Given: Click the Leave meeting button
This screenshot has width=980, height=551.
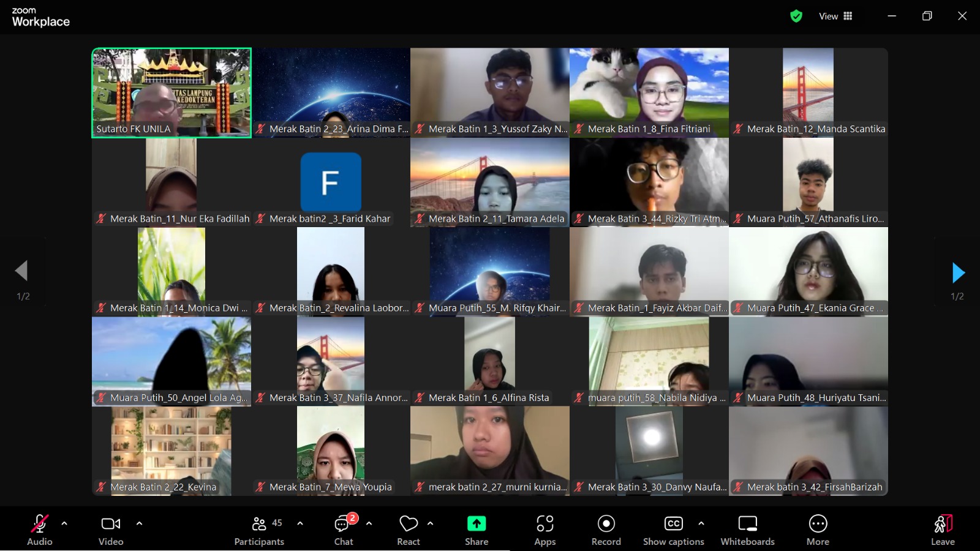Looking at the screenshot, I should [x=943, y=530].
